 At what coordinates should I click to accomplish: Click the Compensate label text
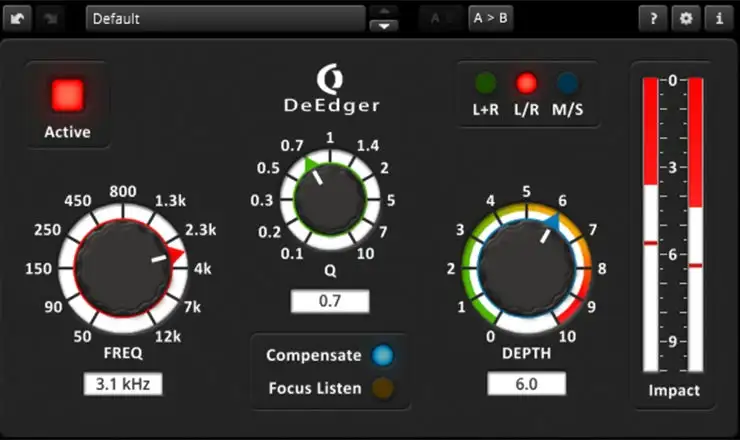[x=313, y=355]
